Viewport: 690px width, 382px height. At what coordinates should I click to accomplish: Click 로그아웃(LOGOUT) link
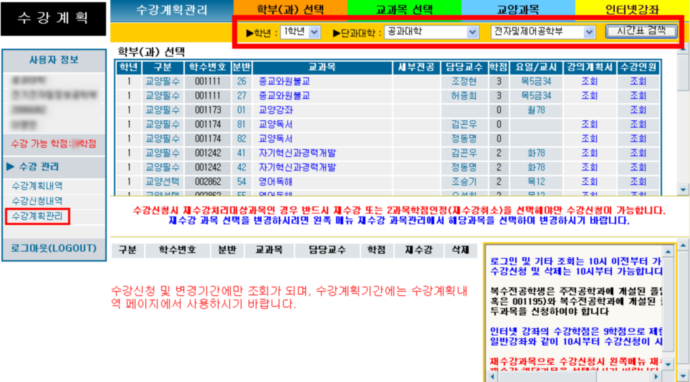(x=54, y=248)
